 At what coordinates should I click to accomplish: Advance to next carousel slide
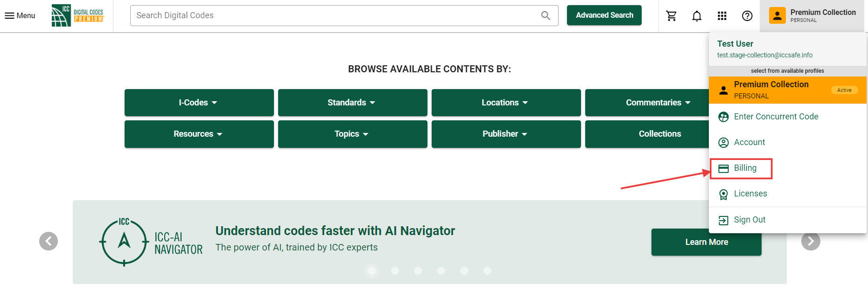tap(811, 241)
